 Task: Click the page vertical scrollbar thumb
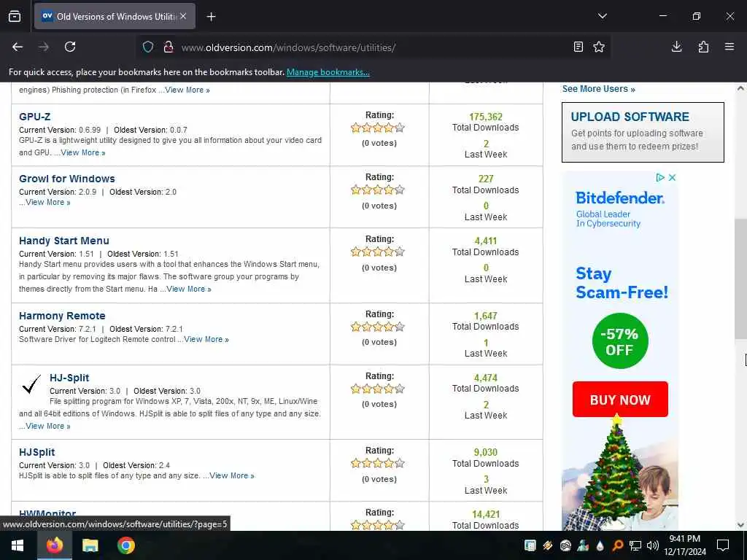[740, 279]
